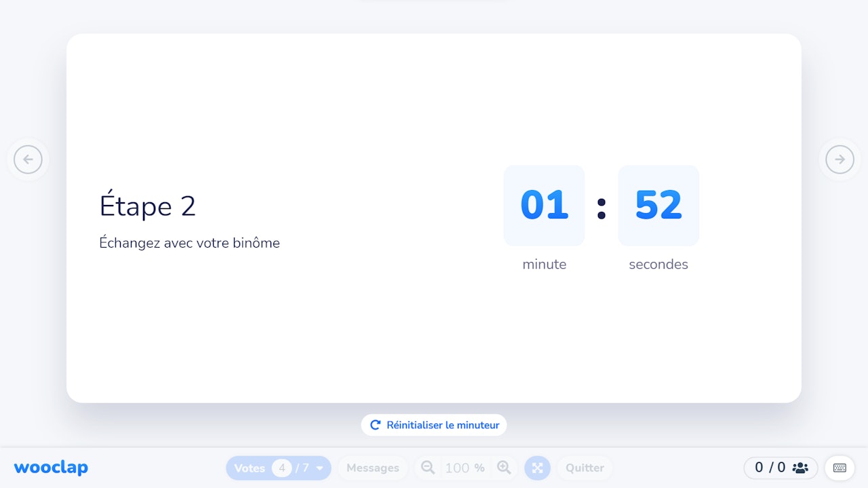868x488 pixels.
Task: Toggle fullscreen mode icon
Action: coord(538,468)
